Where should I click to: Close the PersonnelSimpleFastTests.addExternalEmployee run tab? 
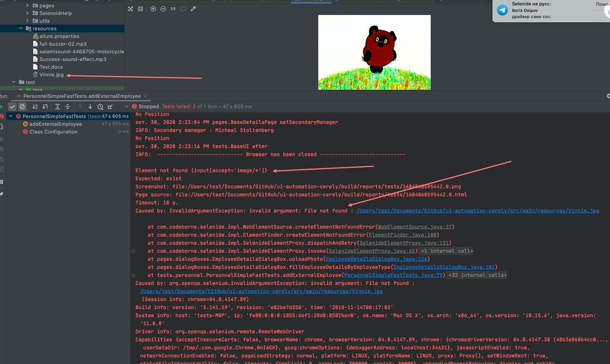pos(146,96)
